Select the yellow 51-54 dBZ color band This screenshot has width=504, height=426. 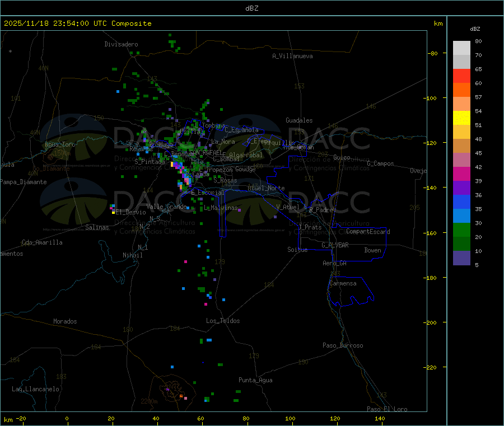pyautogui.click(x=461, y=118)
